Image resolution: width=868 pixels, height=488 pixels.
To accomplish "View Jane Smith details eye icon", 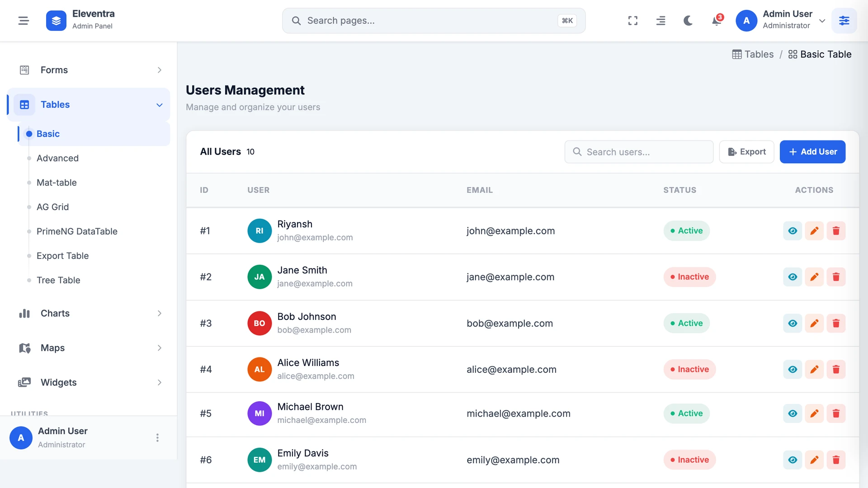I will (793, 277).
